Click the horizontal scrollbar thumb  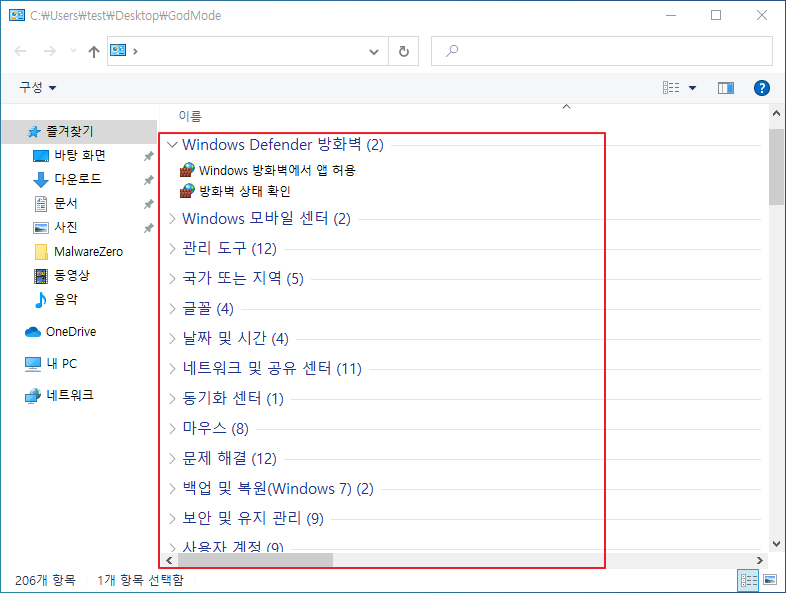pos(255,560)
